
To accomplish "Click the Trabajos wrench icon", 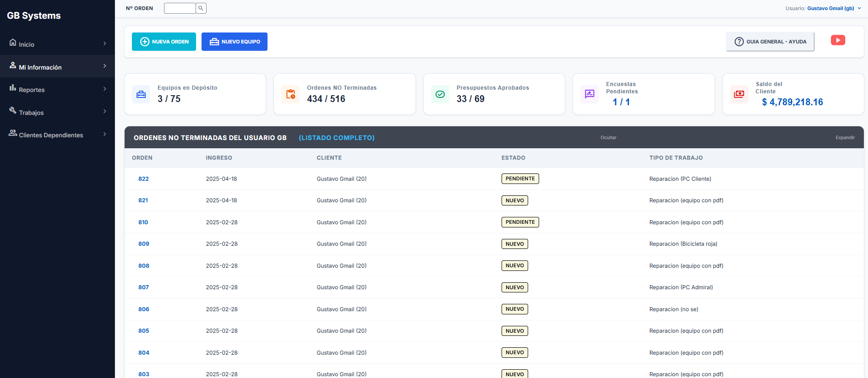I will click(x=13, y=110).
